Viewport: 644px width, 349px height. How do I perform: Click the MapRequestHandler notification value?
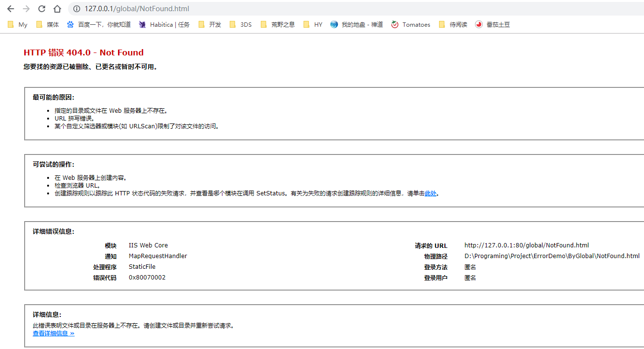[x=158, y=256]
